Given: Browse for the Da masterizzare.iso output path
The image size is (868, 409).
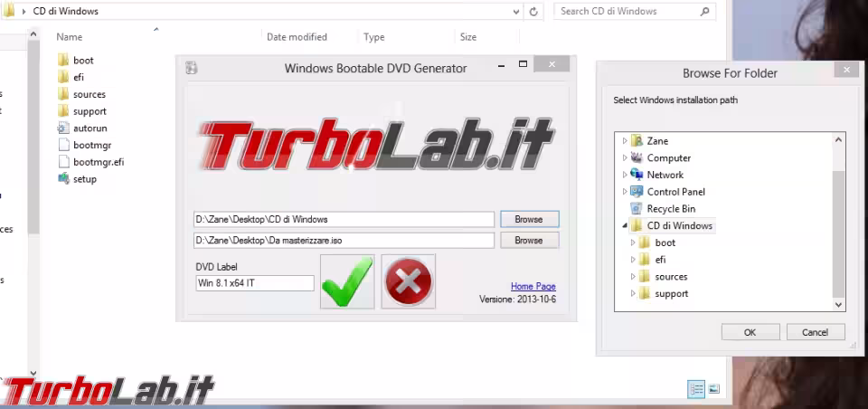Looking at the screenshot, I should tap(529, 240).
